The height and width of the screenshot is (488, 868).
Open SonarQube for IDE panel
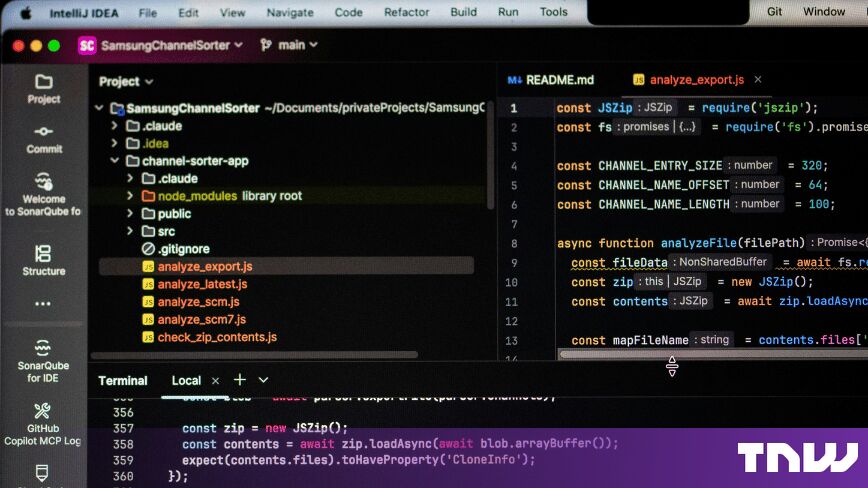pos(43,362)
